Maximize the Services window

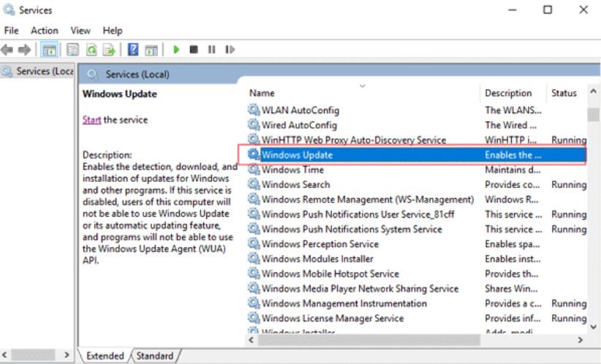click(x=548, y=10)
